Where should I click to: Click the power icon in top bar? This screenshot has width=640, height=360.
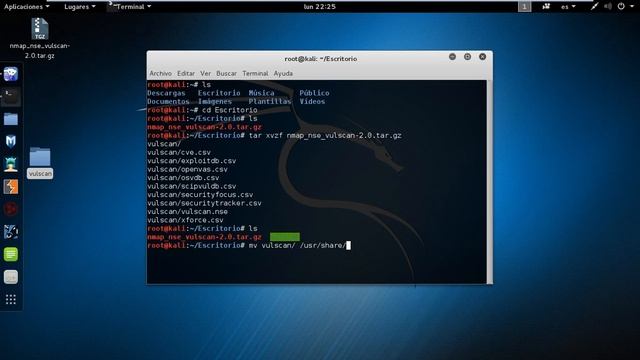[x=621, y=7]
